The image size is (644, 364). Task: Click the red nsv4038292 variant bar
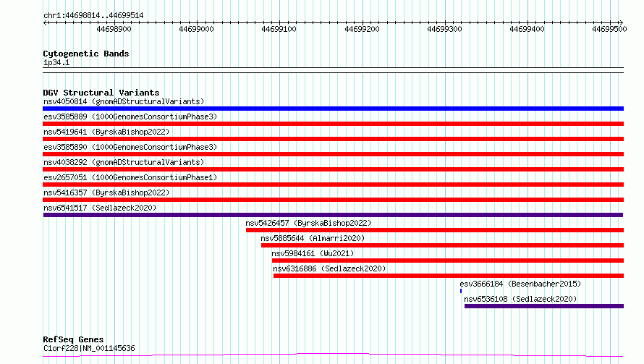333,169
